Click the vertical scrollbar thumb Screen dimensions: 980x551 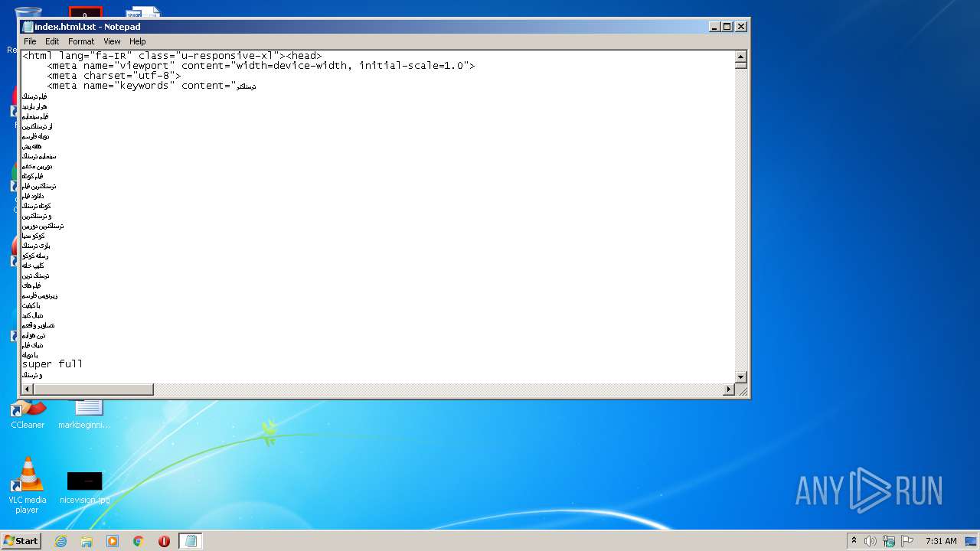[740, 65]
